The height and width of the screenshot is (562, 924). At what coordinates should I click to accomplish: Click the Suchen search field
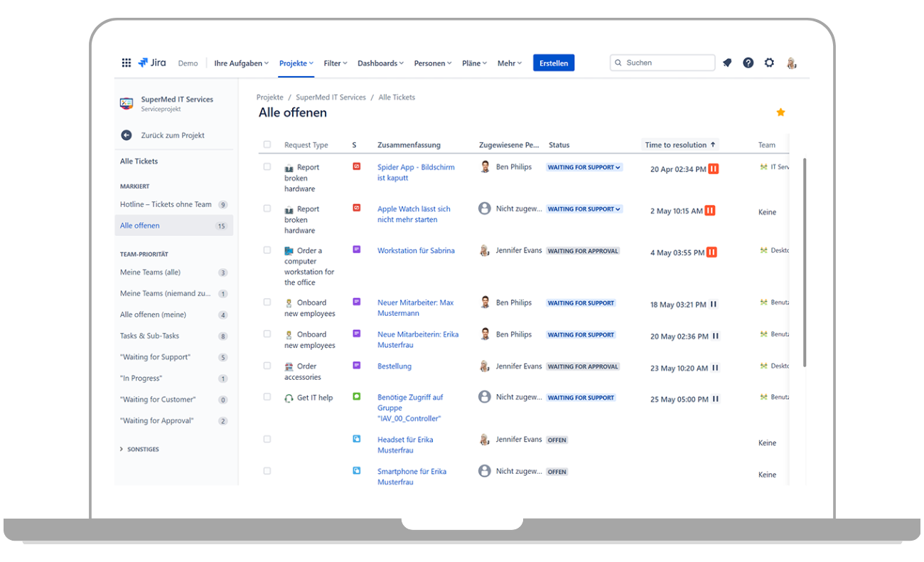[662, 63]
